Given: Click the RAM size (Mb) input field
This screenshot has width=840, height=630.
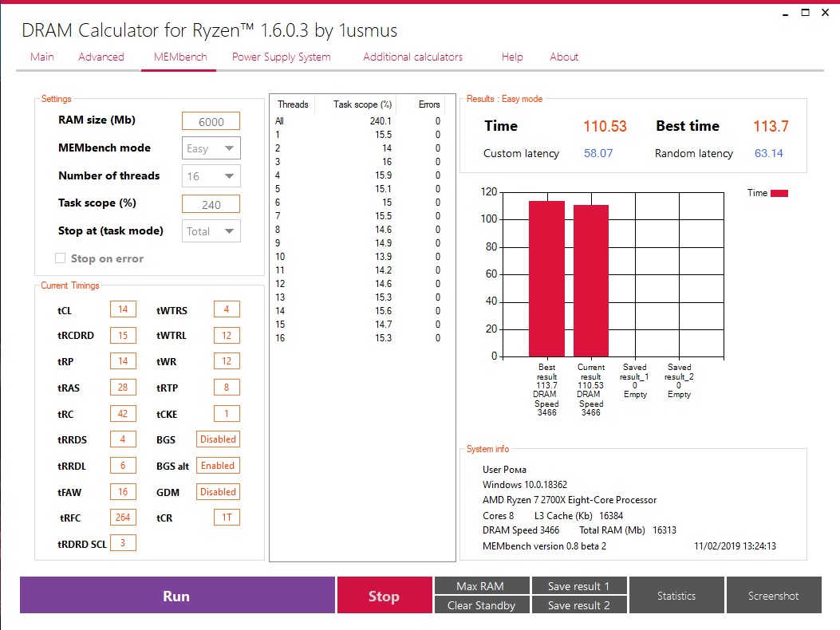Looking at the screenshot, I should pos(211,121).
